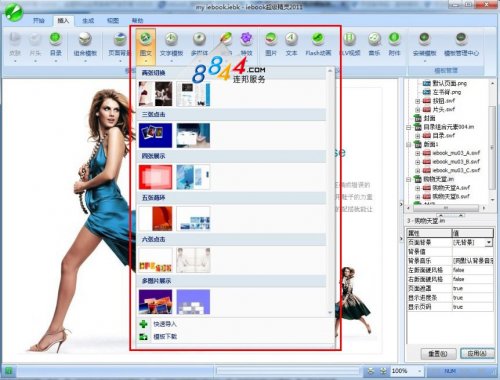Switch to the 生成 ribbon tab
The height and width of the screenshot is (380, 500).
click(x=88, y=21)
